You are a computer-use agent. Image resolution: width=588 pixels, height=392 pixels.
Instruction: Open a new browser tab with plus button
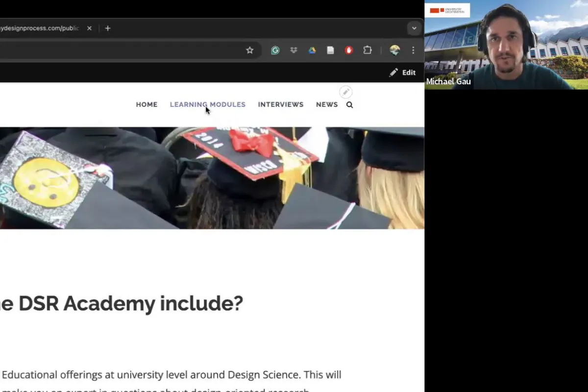[107, 28]
